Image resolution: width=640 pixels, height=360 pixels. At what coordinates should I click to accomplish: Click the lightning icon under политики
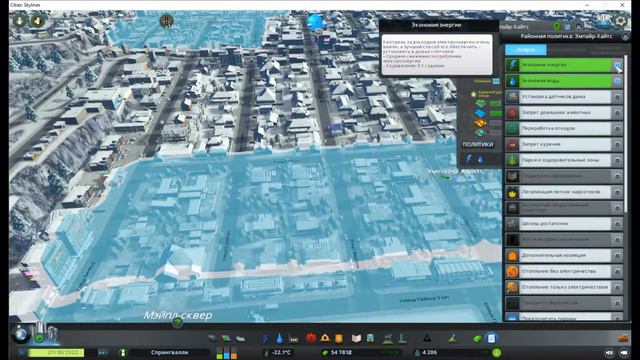[x=469, y=158]
